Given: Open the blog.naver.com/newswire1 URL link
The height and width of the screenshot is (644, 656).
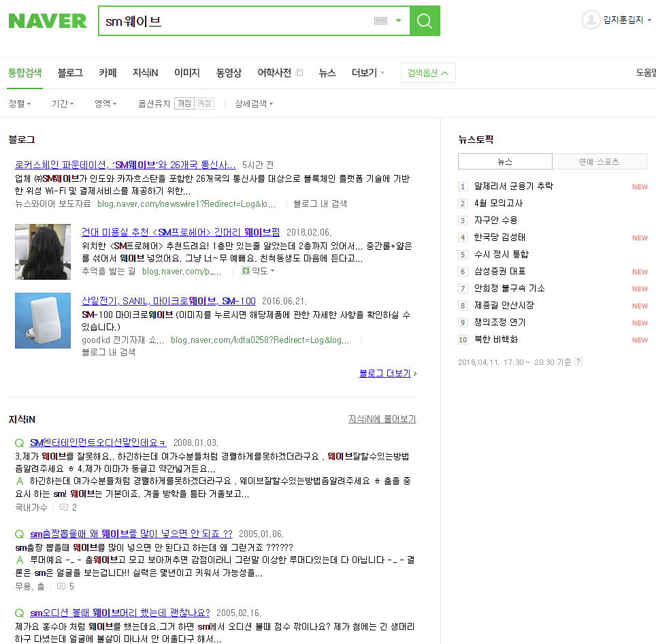Looking at the screenshot, I should pos(186,204).
